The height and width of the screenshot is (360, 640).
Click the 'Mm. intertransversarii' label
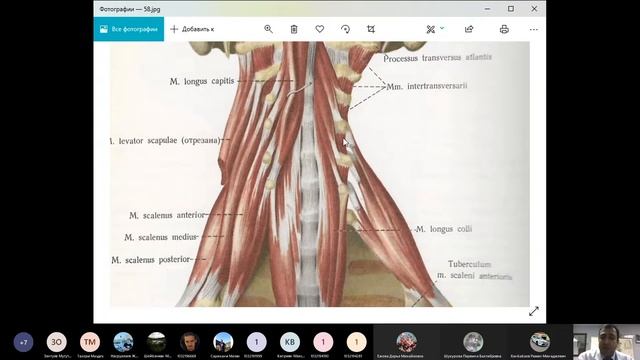point(427,86)
